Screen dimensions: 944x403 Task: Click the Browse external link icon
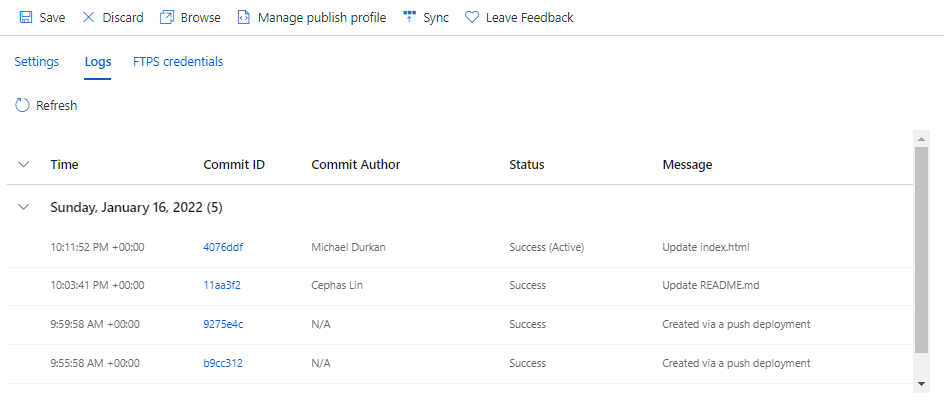point(167,17)
